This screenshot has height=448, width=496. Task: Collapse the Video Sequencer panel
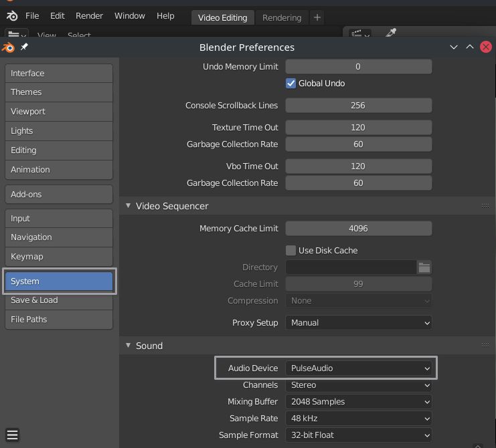(128, 206)
